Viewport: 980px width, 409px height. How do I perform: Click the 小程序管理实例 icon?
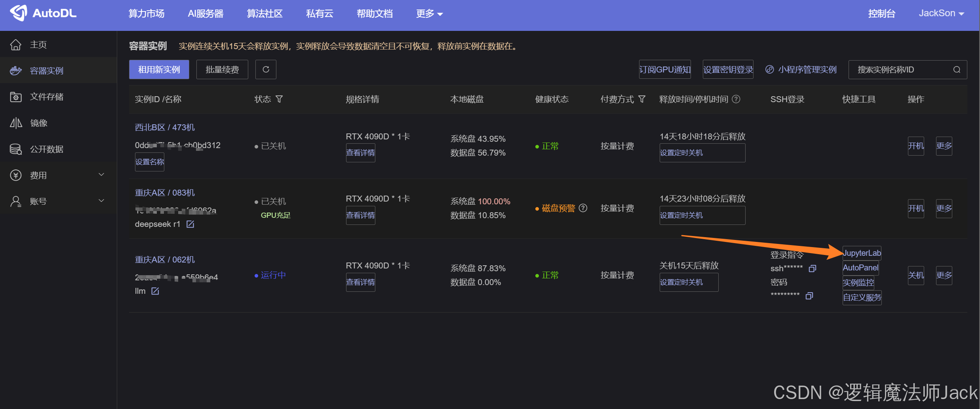769,70
